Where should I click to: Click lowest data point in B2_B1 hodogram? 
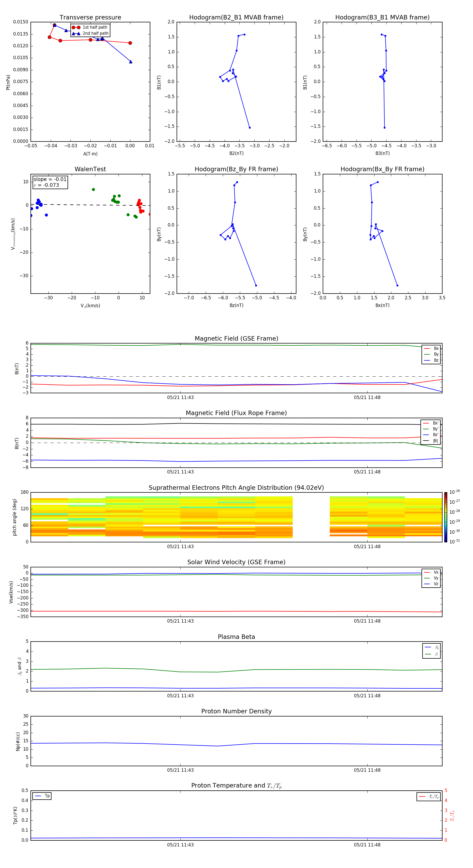(249, 128)
